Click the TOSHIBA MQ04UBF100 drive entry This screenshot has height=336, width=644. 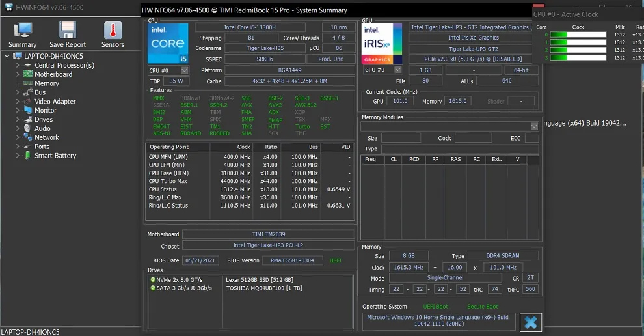coord(263,288)
